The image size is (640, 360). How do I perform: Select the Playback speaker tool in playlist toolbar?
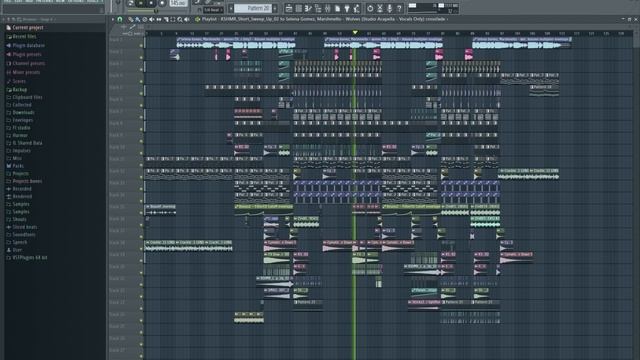(187, 19)
